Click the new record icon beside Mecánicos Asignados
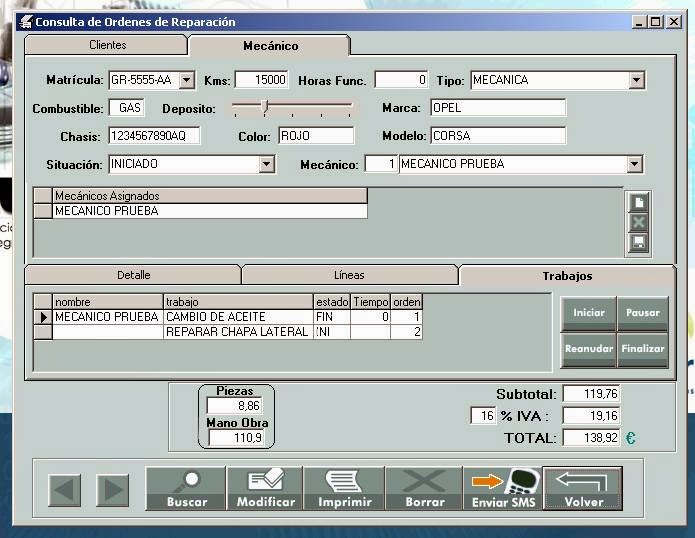The width and height of the screenshot is (695, 538). tap(638, 203)
